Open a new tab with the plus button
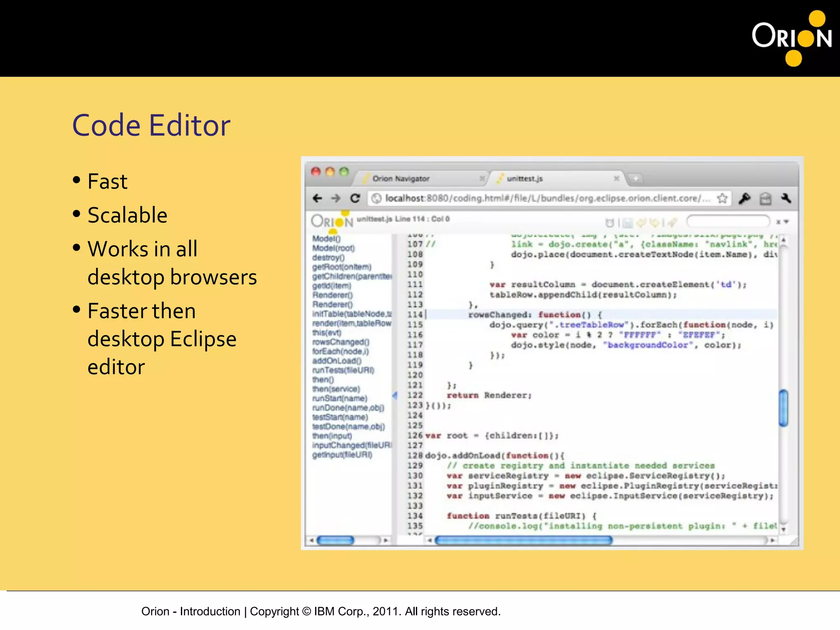Screen dimensions: 840x630 coord(636,178)
